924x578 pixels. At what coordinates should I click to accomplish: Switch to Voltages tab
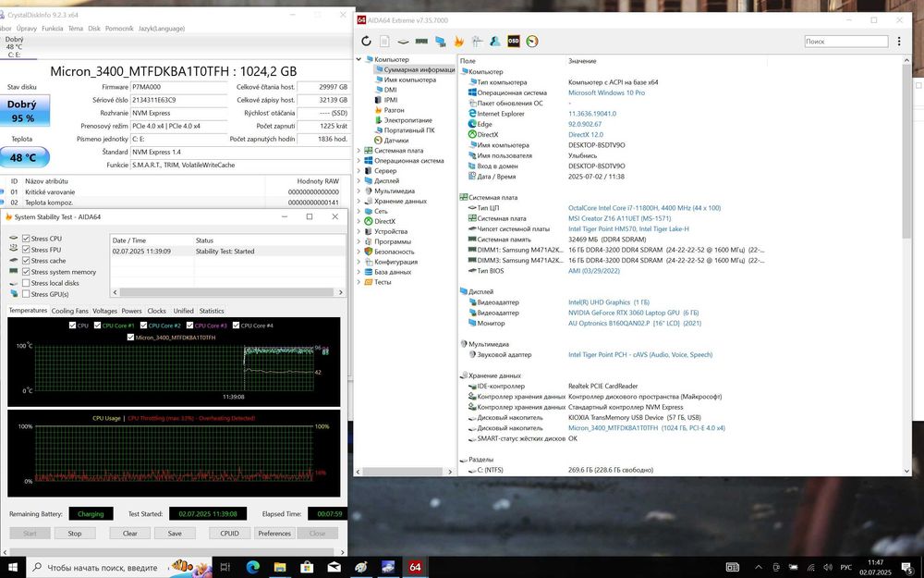(x=105, y=311)
